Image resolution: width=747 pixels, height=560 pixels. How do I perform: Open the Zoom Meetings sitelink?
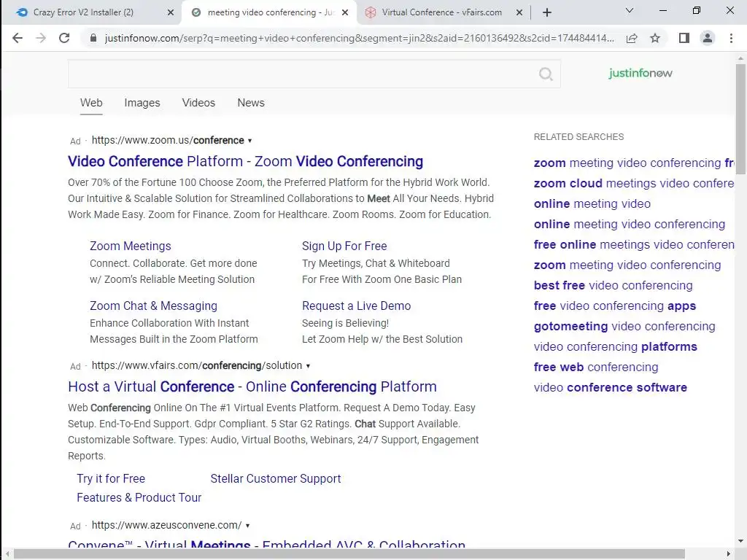pos(130,246)
